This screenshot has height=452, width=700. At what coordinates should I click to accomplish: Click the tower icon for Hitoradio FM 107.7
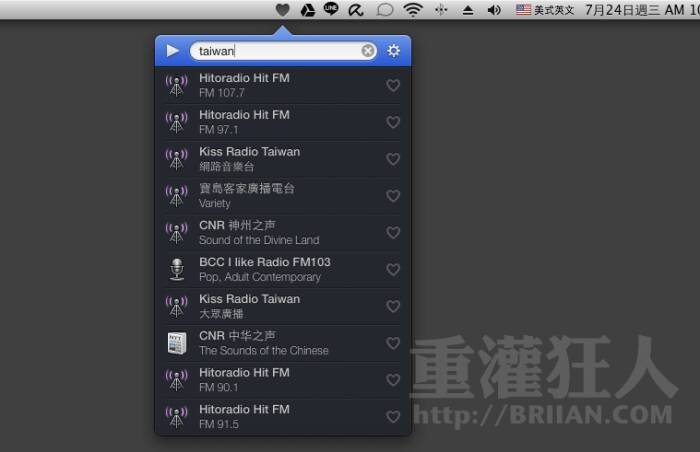[x=177, y=86]
